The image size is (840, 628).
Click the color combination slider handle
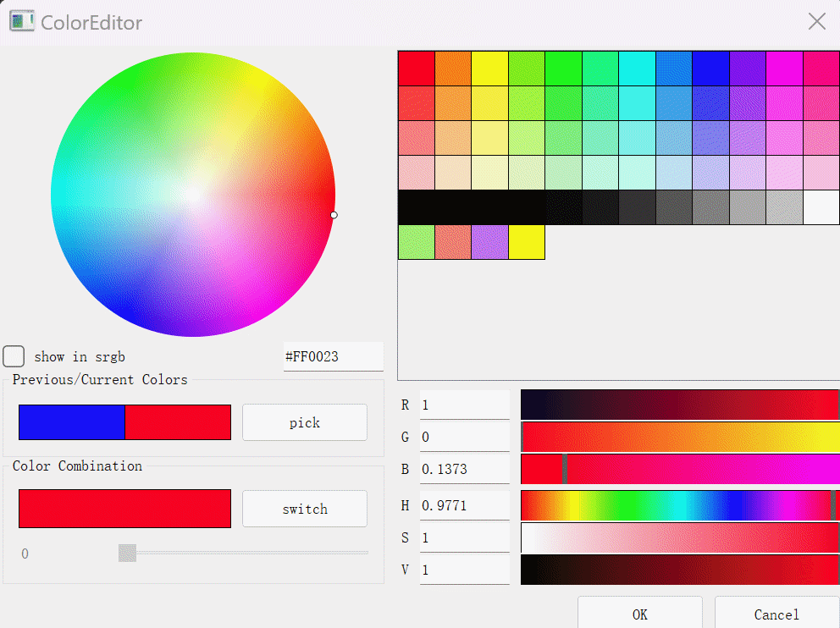click(x=128, y=553)
